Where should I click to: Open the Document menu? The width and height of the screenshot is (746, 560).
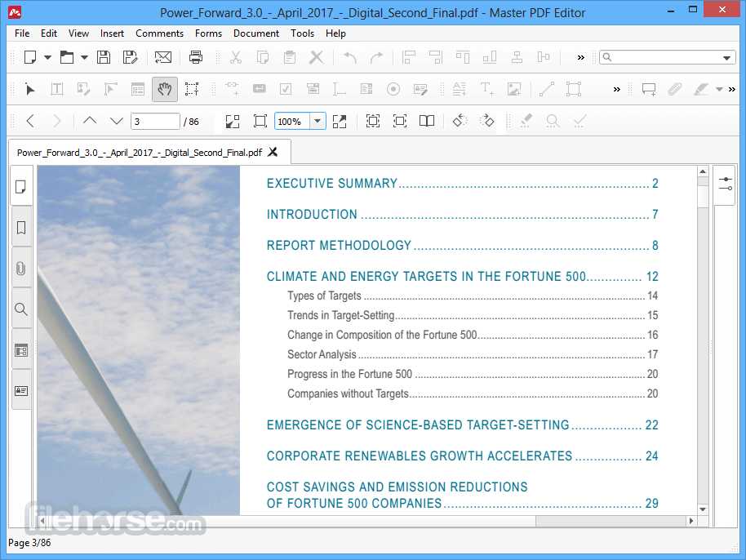256,33
